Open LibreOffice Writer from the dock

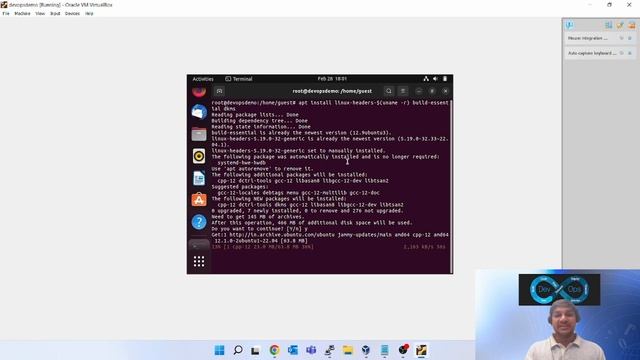pos(199,178)
